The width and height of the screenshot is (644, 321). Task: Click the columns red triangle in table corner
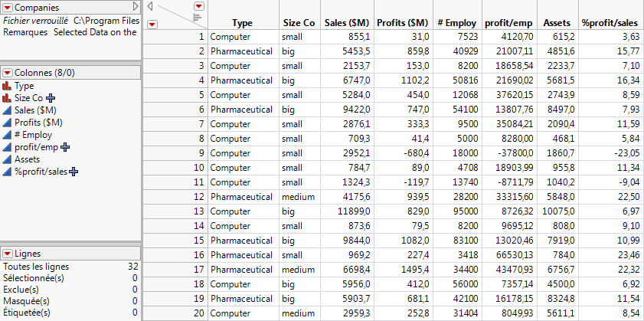point(197,5)
